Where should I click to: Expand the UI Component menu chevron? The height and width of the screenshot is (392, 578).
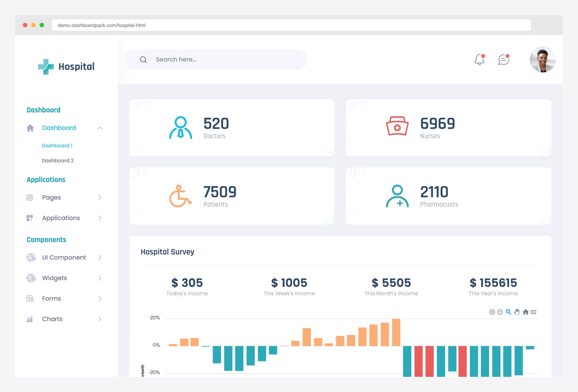tap(100, 258)
